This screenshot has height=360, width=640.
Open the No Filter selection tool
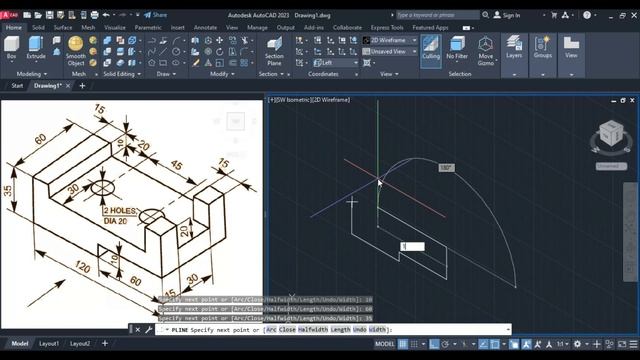click(457, 48)
